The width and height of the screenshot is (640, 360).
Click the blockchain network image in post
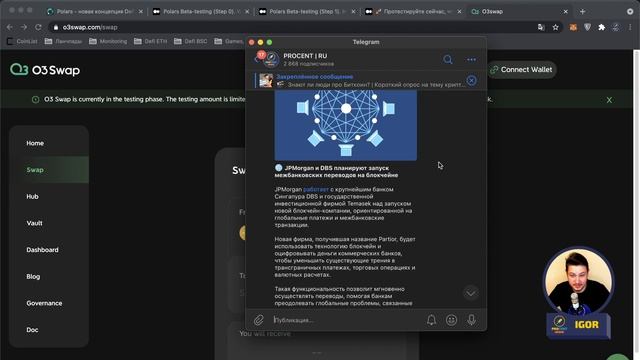tap(346, 125)
